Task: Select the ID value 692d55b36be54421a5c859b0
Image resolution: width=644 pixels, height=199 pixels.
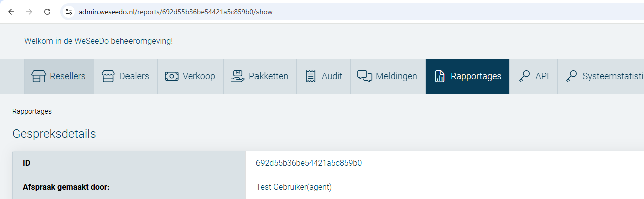Action: point(309,163)
